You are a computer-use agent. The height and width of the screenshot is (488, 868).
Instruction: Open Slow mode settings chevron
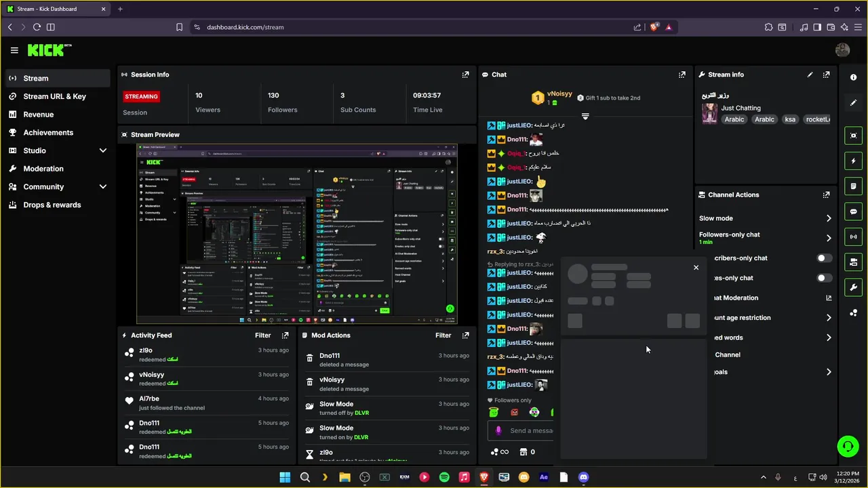(x=829, y=218)
